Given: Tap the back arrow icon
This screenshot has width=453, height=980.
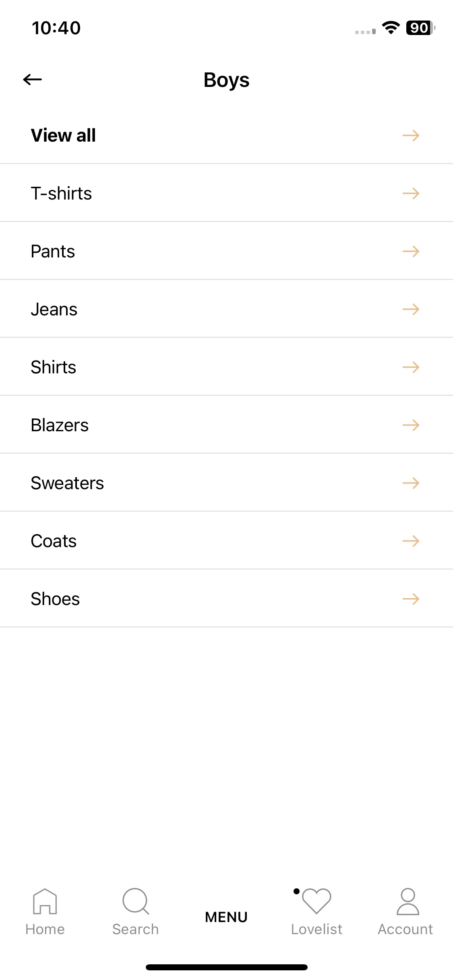Looking at the screenshot, I should [33, 80].
